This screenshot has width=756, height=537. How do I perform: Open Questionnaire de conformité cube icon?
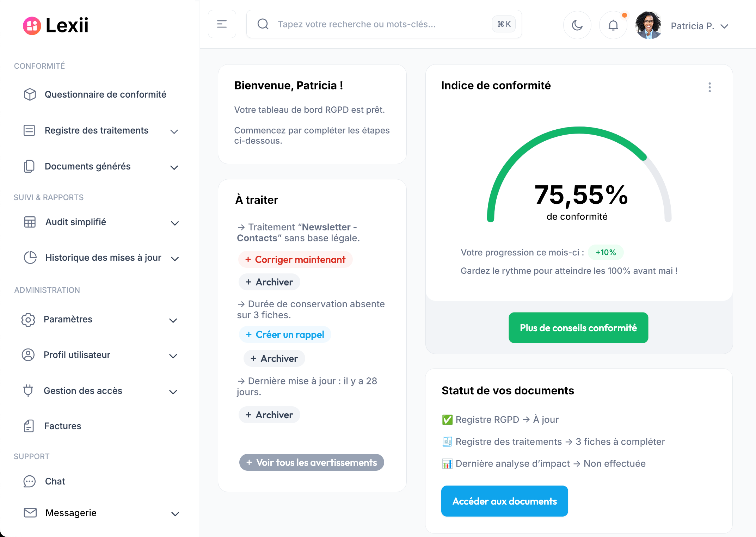30,94
